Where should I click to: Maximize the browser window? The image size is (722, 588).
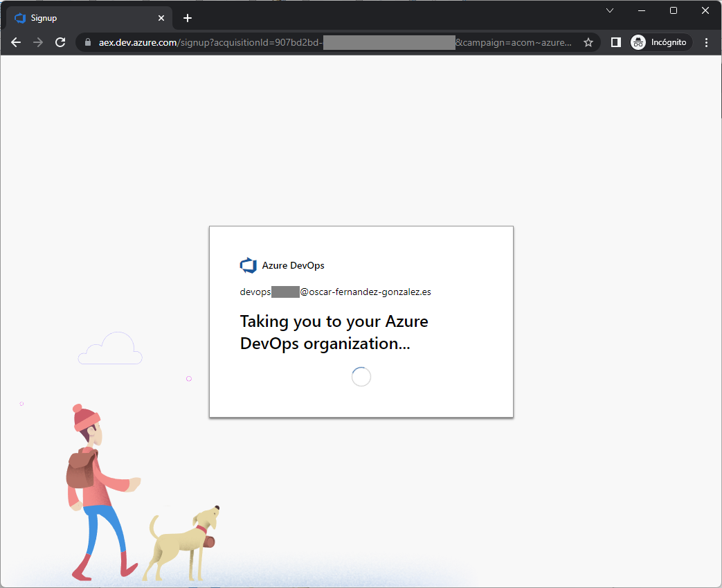point(673,10)
